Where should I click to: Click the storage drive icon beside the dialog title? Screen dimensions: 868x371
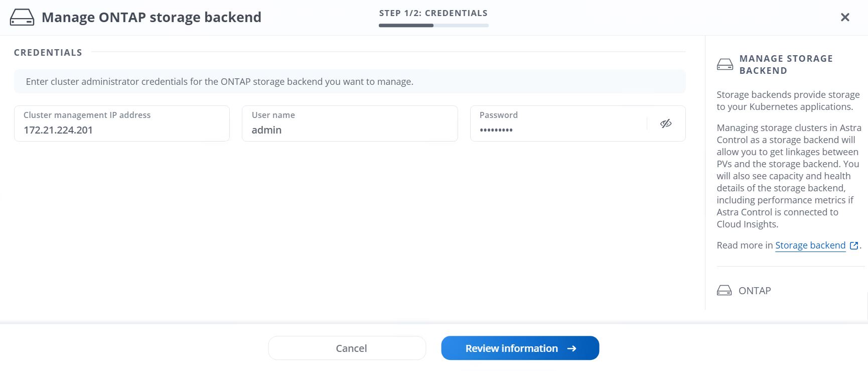[x=22, y=18]
